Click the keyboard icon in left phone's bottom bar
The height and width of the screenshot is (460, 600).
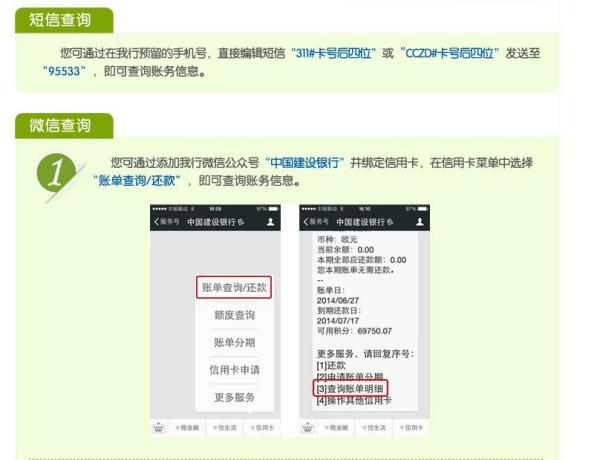point(158,427)
